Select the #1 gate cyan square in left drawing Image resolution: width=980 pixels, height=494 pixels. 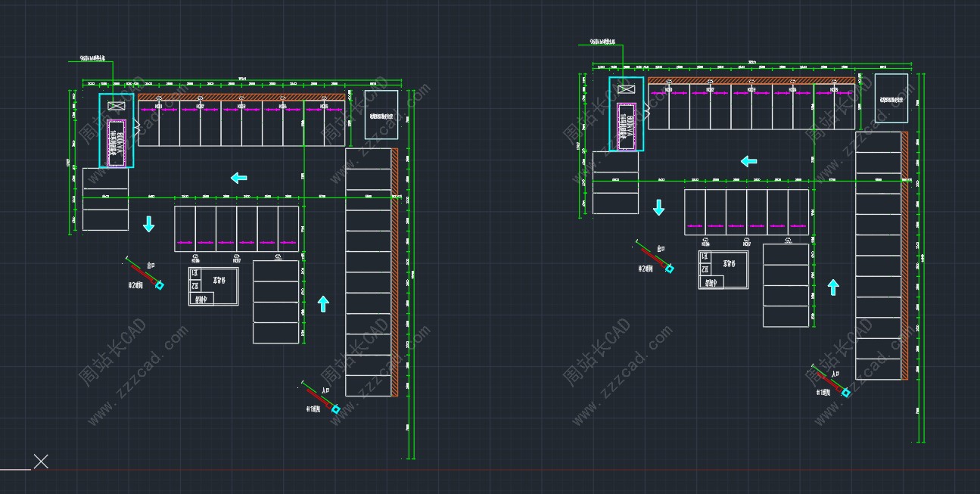(335, 409)
